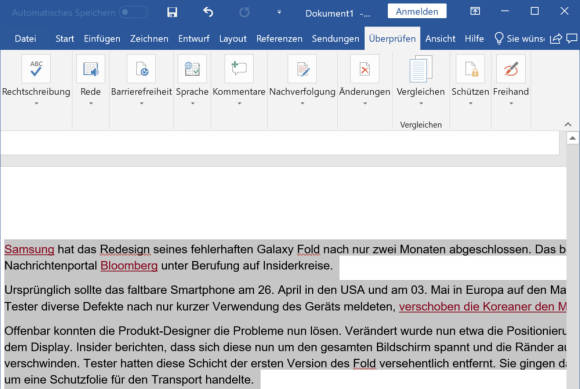Switch to the Einfügen tab
Screen dimensions: 580x389
102,38
